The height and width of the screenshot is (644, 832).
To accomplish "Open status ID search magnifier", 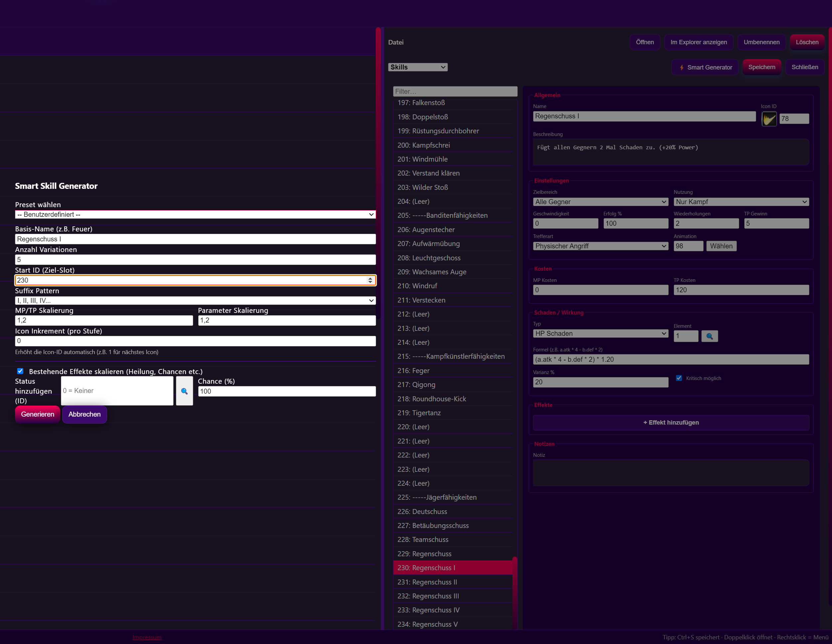I will 184,391.
